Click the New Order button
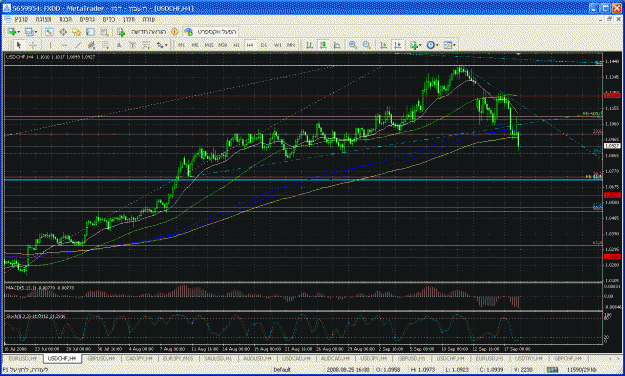The height and width of the screenshot is (376, 625). [142, 32]
